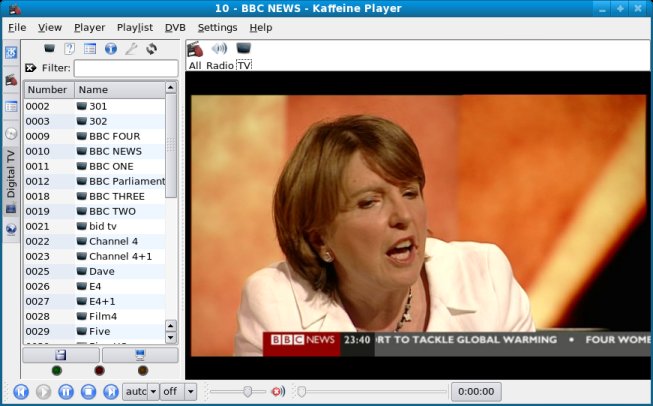Pause playback
This screenshot has width=653, height=406.
(66, 391)
